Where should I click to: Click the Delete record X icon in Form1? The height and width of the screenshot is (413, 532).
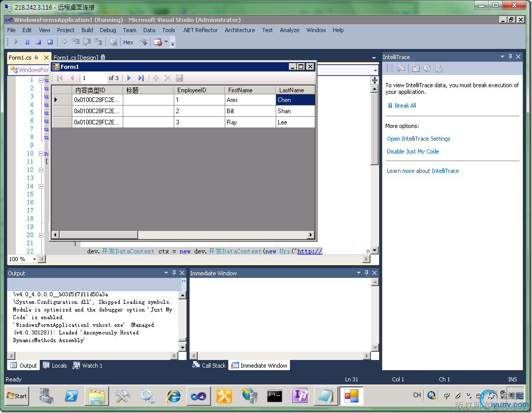click(167, 78)
